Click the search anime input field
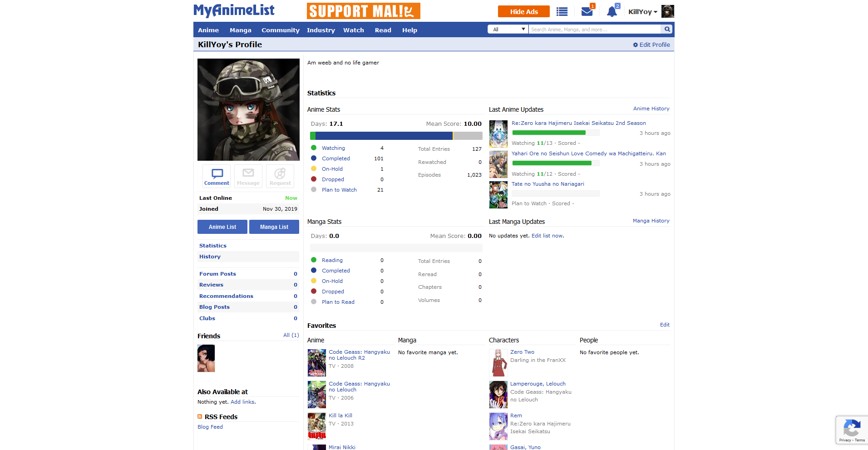Image resolution: width=868 pixels, height=450 pixels. [x=595, y=30]
